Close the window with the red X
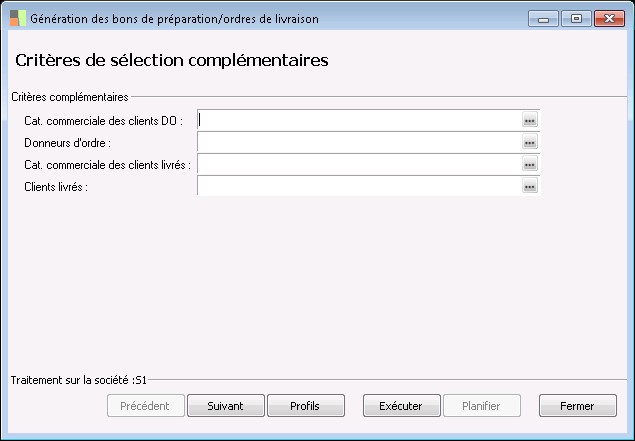 tap(608, 18)
